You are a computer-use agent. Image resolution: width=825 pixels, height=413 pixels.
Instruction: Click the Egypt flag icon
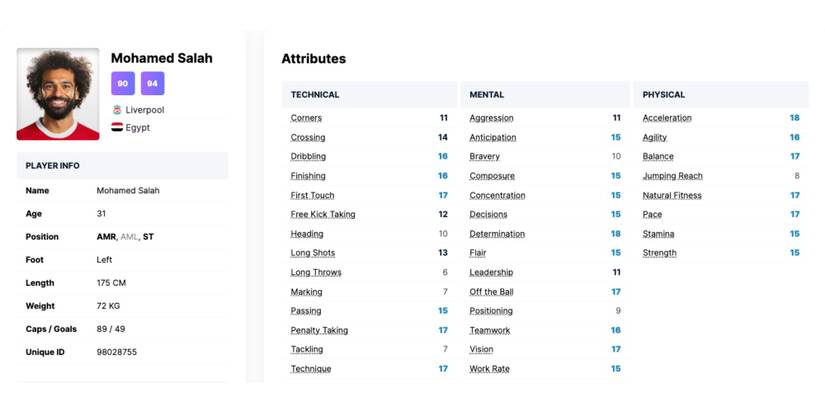(117, 128)
